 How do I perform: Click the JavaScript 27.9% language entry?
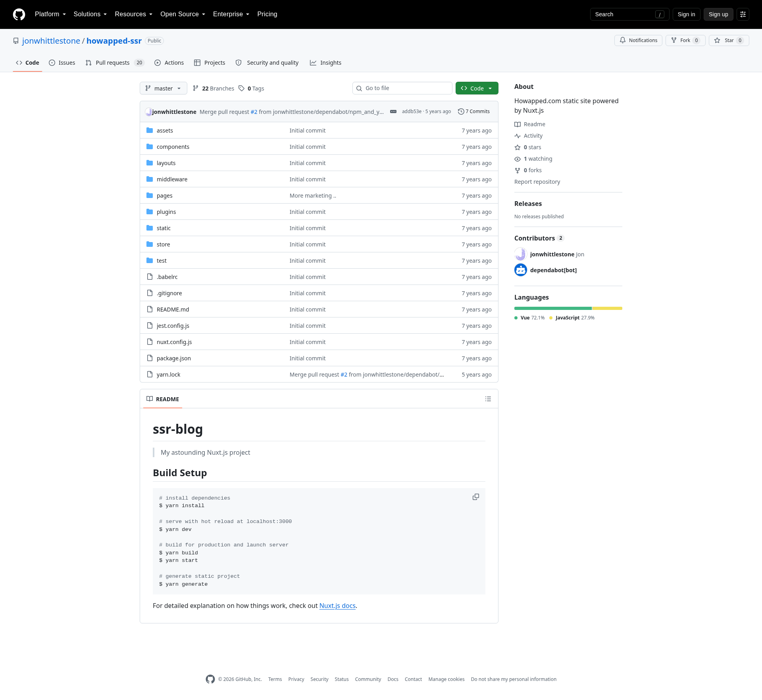pos(572,318)
